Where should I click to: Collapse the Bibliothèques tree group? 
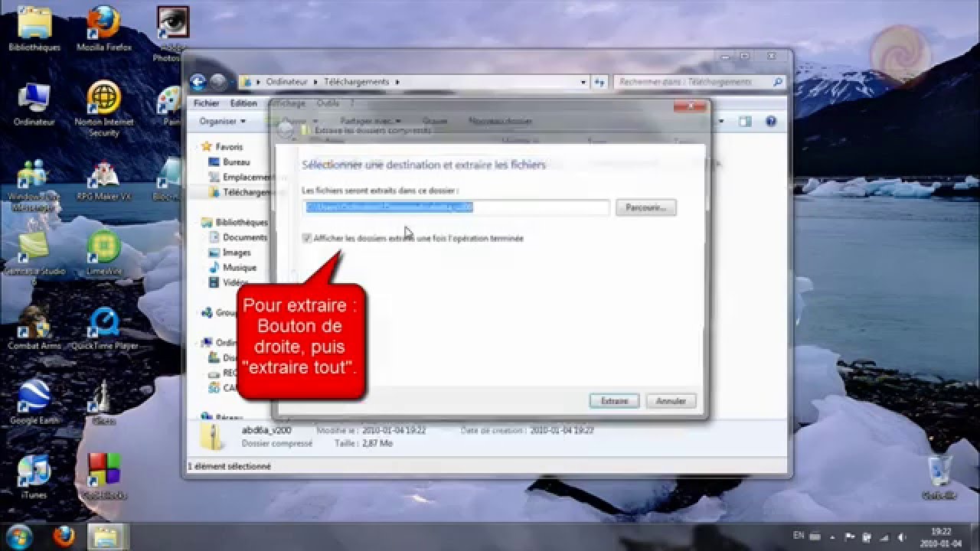pyautogui.click(x=197, y=222)
